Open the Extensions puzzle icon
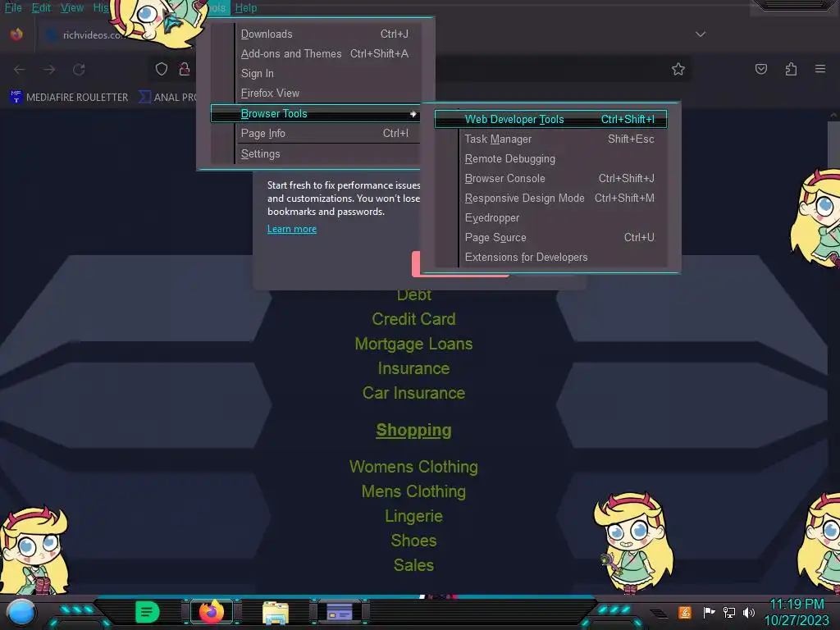Screen dimensions: 840x630 791,69
